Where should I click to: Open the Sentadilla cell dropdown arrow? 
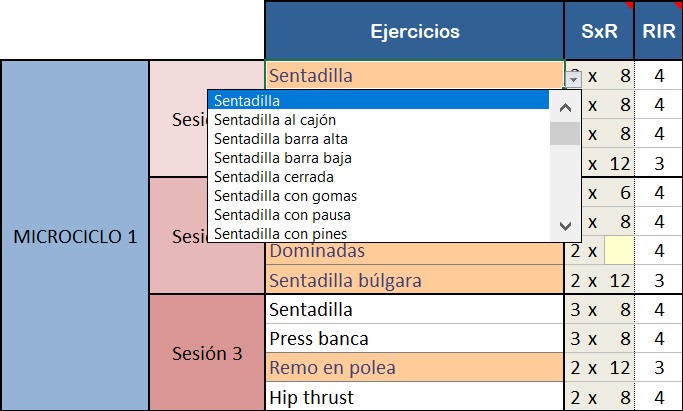tap(573, 76)
